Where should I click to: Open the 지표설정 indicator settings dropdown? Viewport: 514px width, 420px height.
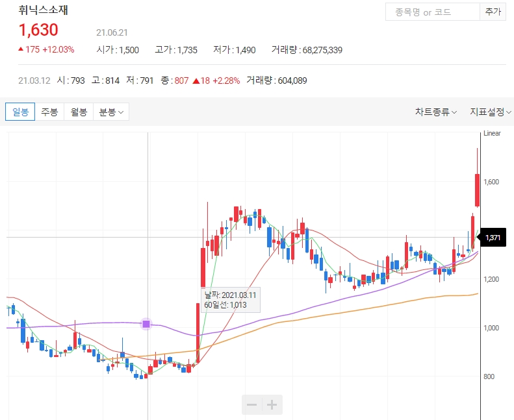[x=491, y=112]
